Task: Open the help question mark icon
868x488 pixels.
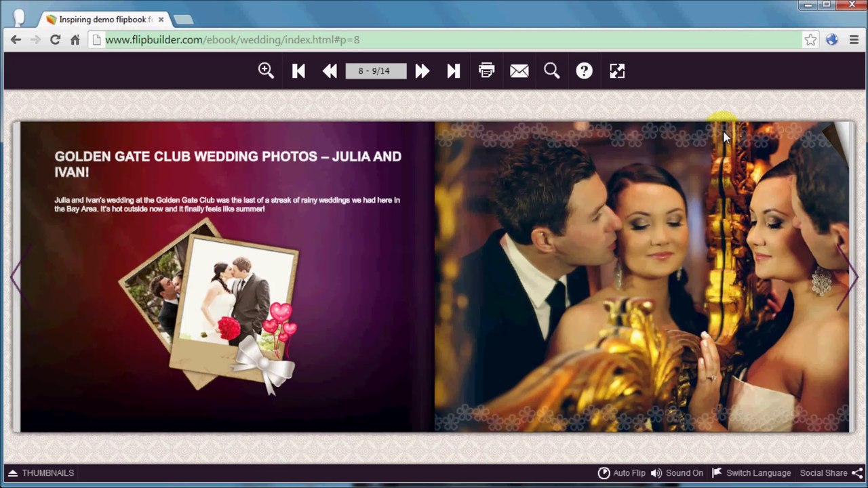Action: pos(584,70)
